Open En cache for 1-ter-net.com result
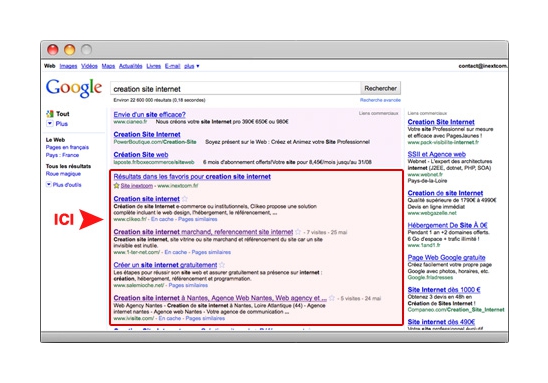The width and height of the screenshot is (548, 383). click(x=175, y=252)
